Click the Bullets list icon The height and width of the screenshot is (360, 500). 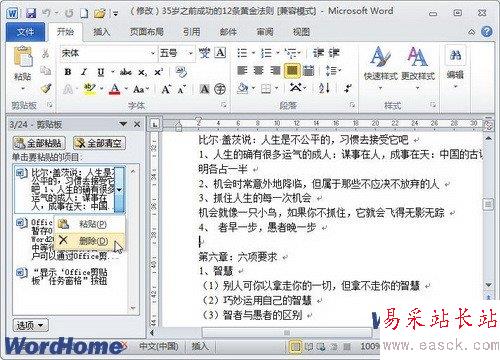(x=242, y=53)
